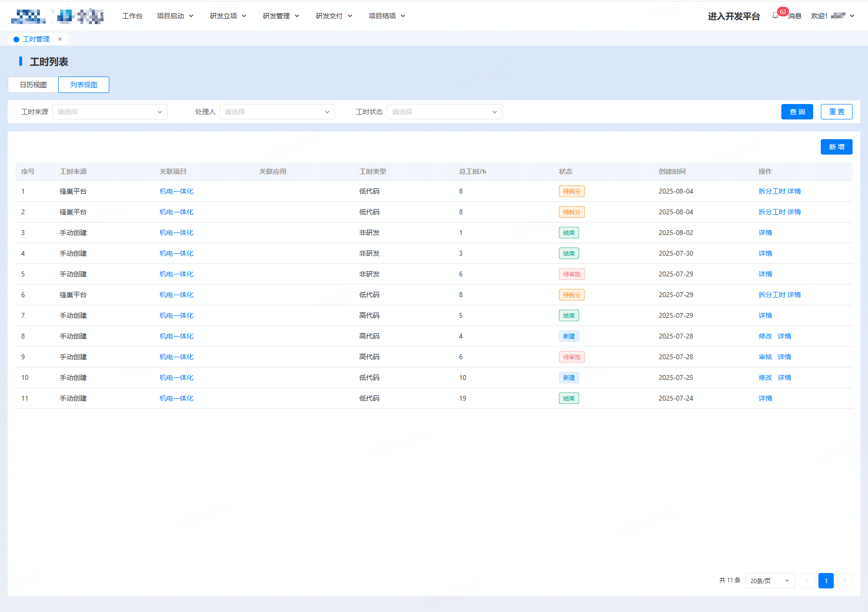Viewport: 868px width, 612px height.
Task: Open the 研发管理 menu
Action: pyautogui.click(x=281, y=16)
